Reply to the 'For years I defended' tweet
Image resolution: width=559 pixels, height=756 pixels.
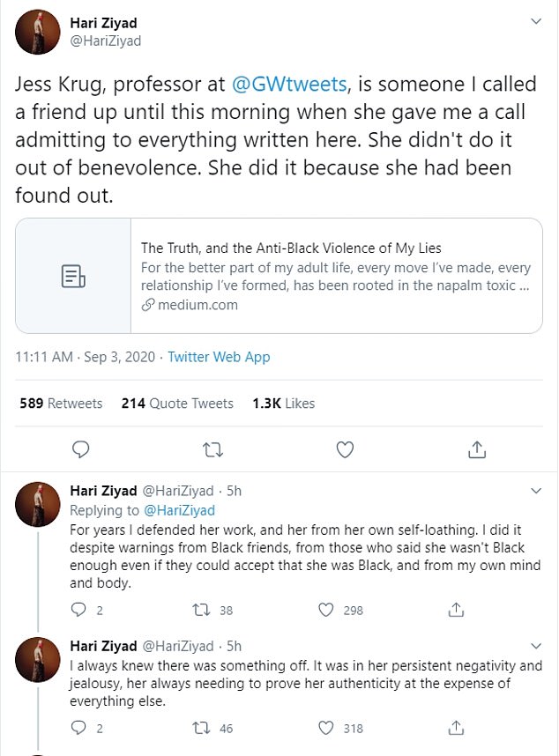coord(78,608)
